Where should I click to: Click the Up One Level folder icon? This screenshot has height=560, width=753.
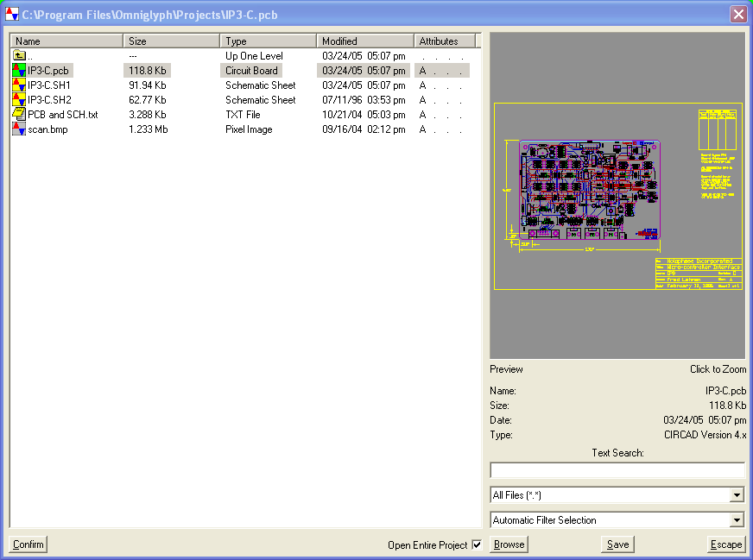18,56
